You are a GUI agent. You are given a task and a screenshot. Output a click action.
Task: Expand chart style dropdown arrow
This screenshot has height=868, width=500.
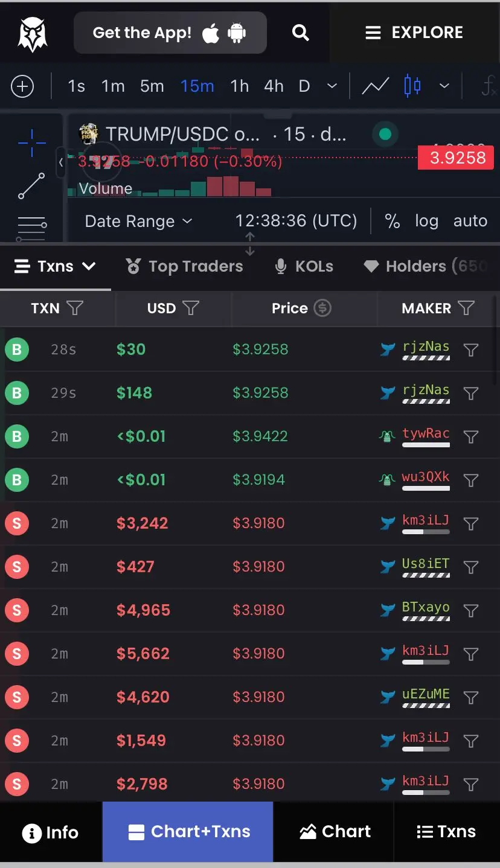point(444,86)
